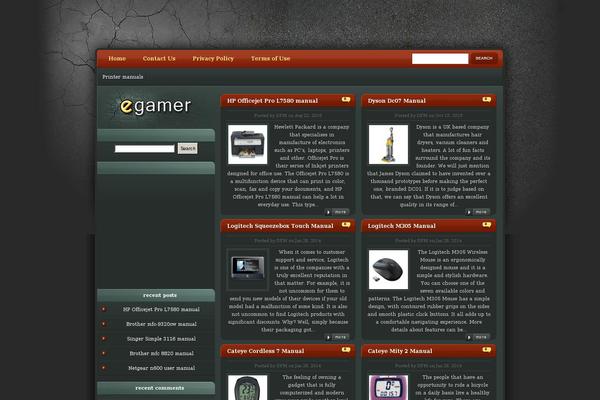Screen dimensions: 600x400
Task: Click the Dyson Dc07 post date line
Action: [x=429, y=116]
